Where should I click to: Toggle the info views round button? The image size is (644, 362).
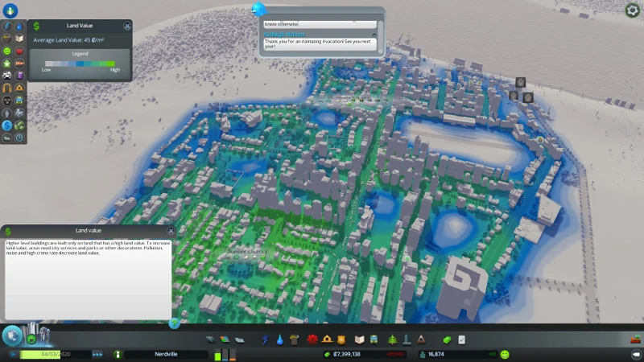click(x=10, y=10)
